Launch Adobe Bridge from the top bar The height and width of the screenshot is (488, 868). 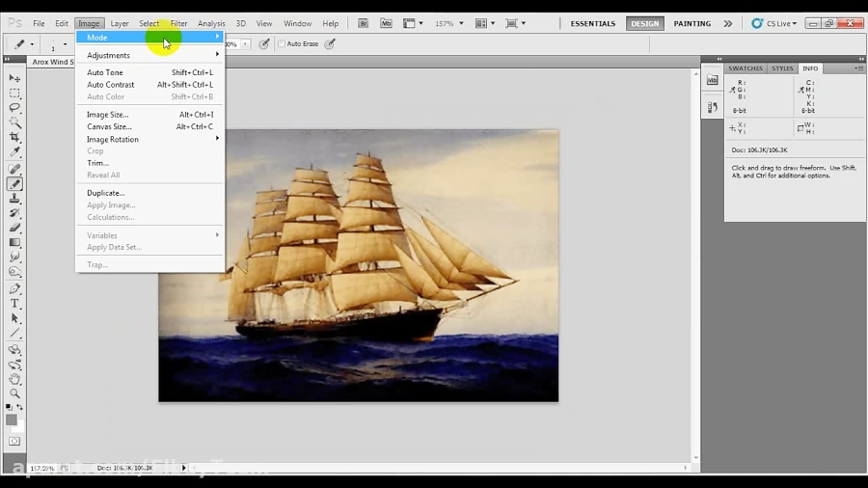(x=364, y=23)
